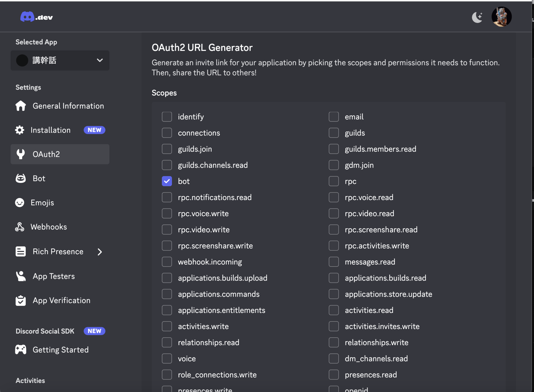The height and width of the screenshot is (392, 534).
Task: Click the applications.entitlements label
Action: pyautogui.click(x=222, y=310)
